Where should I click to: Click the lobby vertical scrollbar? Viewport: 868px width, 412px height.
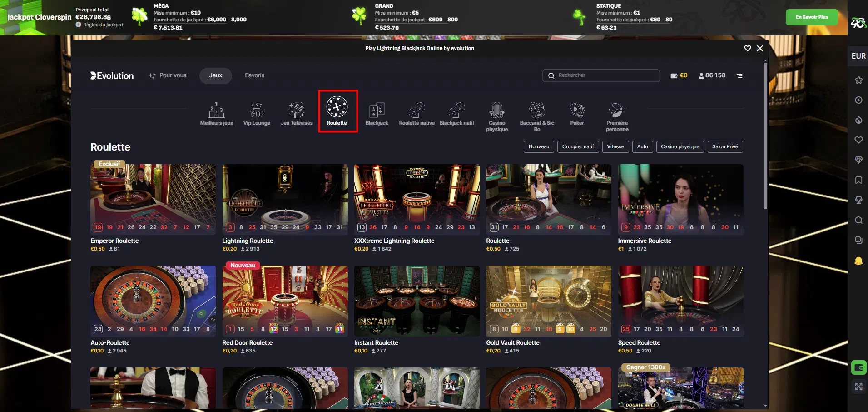click(765, 136)
